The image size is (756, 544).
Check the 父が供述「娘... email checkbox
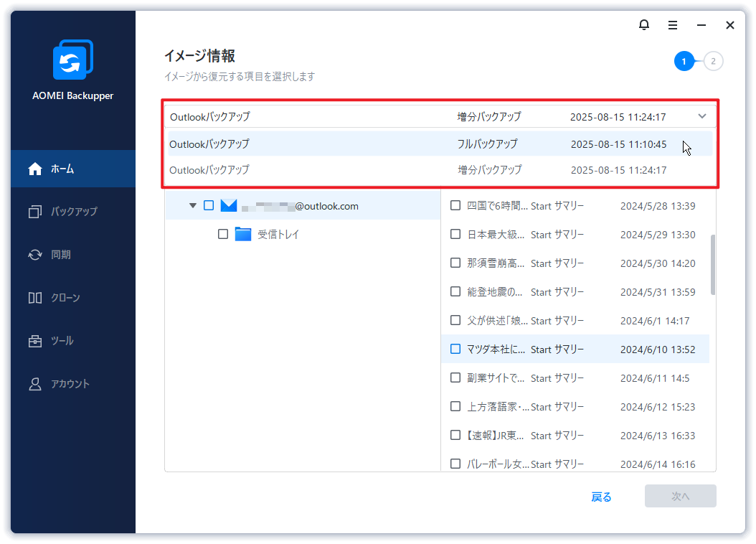[455, 320]
